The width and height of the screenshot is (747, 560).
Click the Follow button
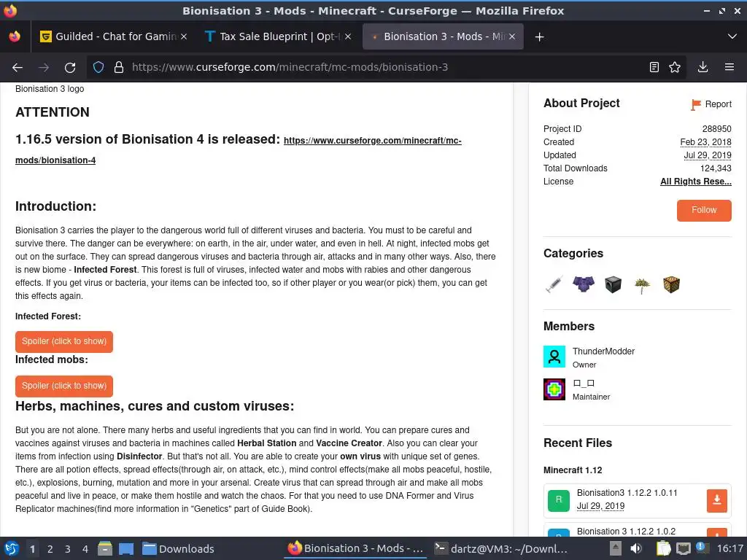(x=704, y=210)
